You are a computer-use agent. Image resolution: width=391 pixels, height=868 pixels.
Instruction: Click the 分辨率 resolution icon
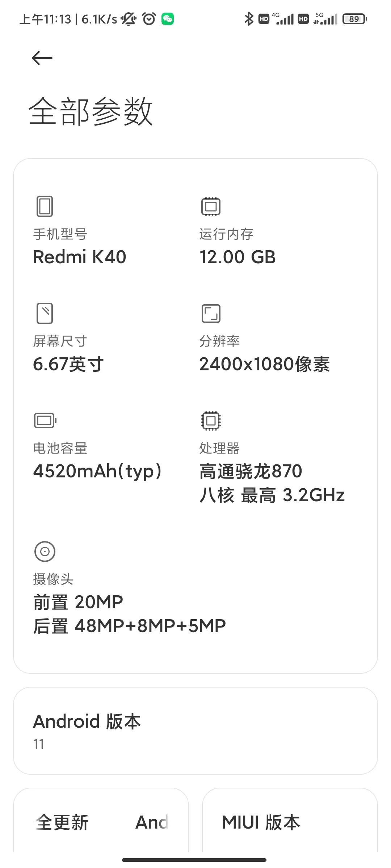tap(211, 313)
